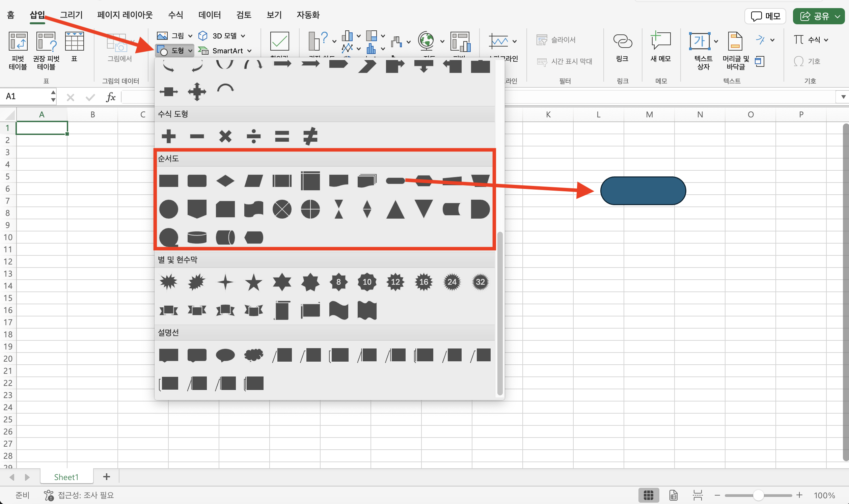Check accessibility status in status bar
Image resolution: width=849 pixels, height=504 pixels.
pyautogui.click(x=79, y=495)
